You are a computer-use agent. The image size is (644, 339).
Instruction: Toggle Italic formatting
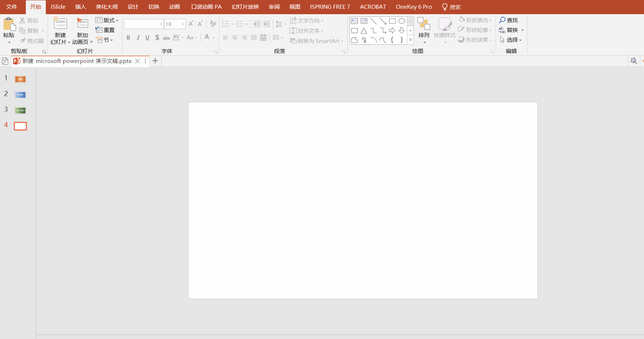click(x=138, y=37)
